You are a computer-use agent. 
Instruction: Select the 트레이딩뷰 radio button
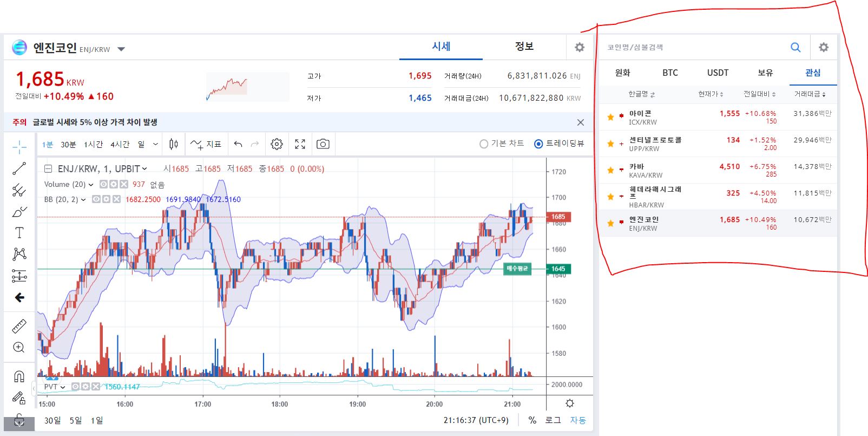[x=538, y=144]
